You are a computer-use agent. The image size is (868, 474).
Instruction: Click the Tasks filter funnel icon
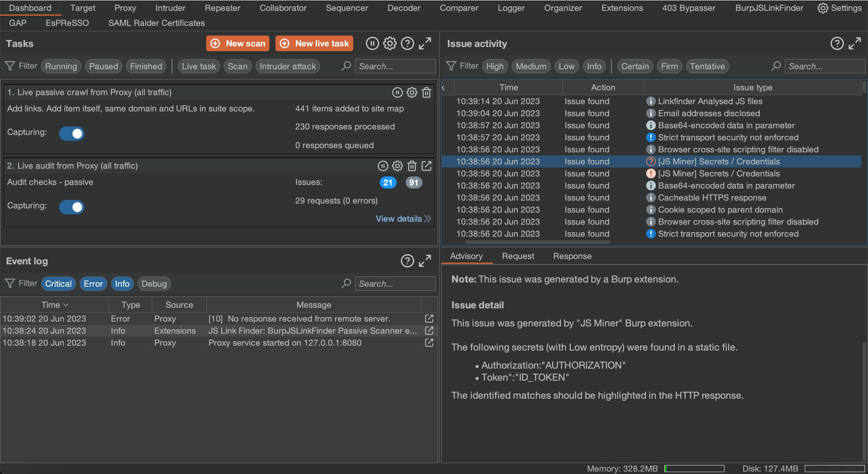point(10,66)
